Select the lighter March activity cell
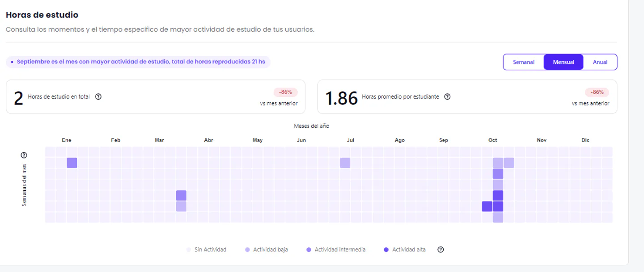Image resolution: width=644 pixels, height=272 pixels. [181, 206]
